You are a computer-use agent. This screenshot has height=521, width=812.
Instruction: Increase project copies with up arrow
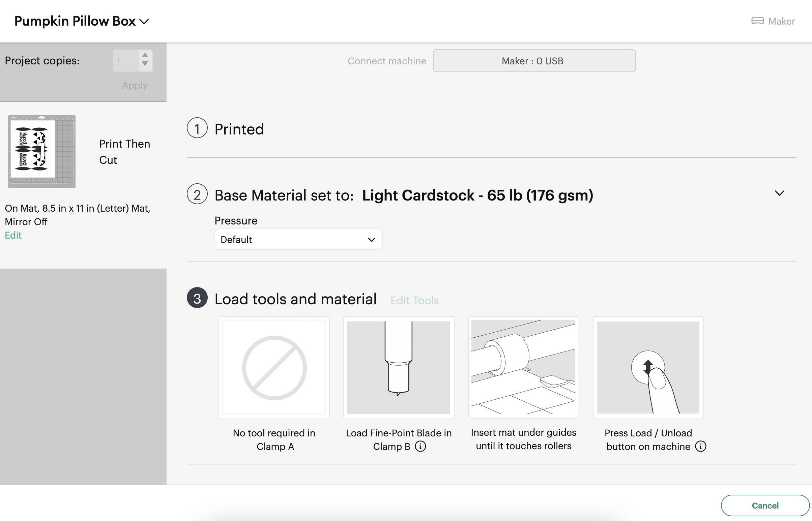[145, 55]
